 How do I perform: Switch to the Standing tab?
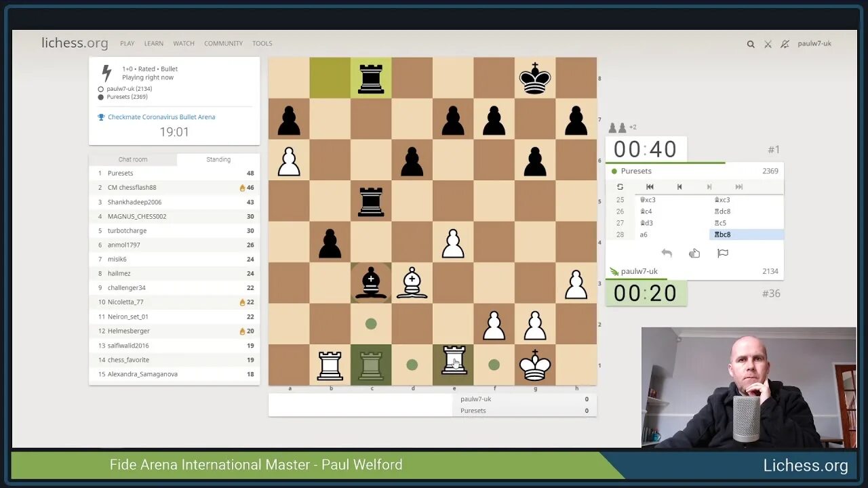[218, 159]
